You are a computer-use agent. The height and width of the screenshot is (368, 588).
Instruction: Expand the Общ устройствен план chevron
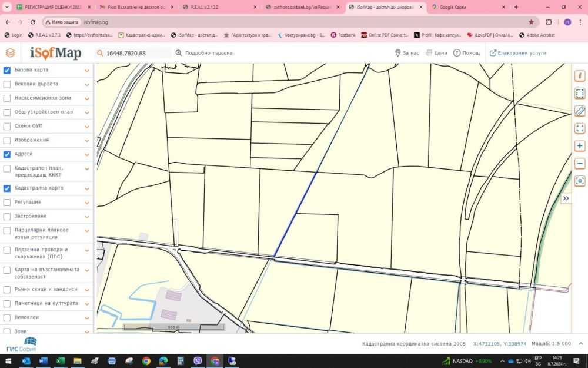coord(87,112)
